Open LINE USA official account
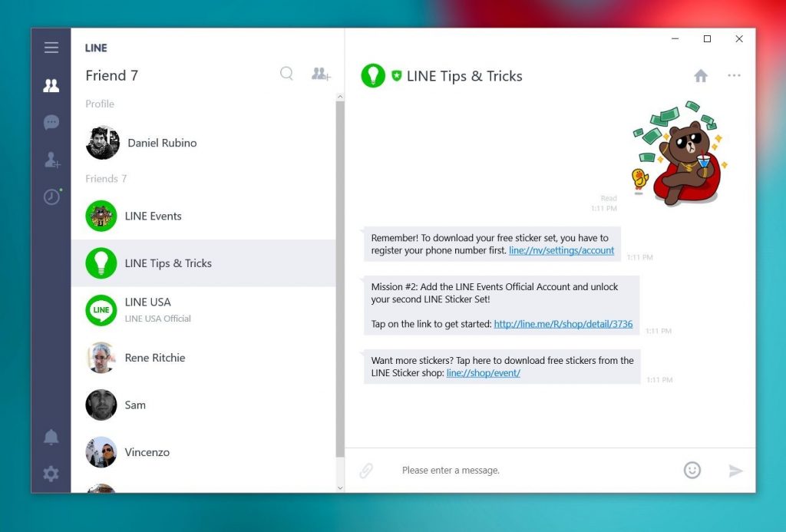Viewport: 786px width, 532px height. pos(203,310)
